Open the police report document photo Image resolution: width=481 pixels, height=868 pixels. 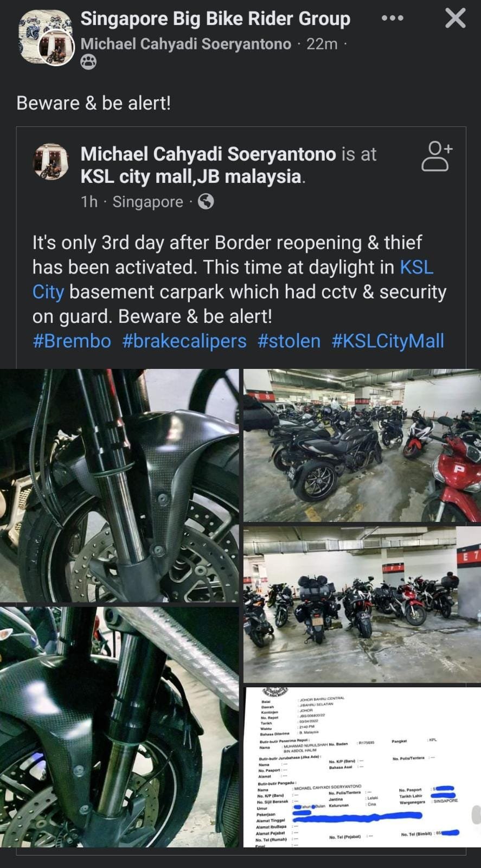362,767
